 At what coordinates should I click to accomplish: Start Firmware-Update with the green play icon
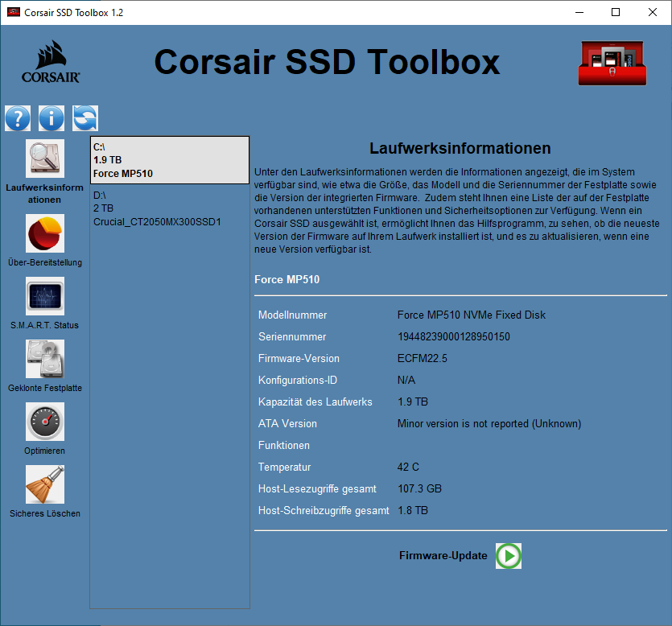pos(509,556)
